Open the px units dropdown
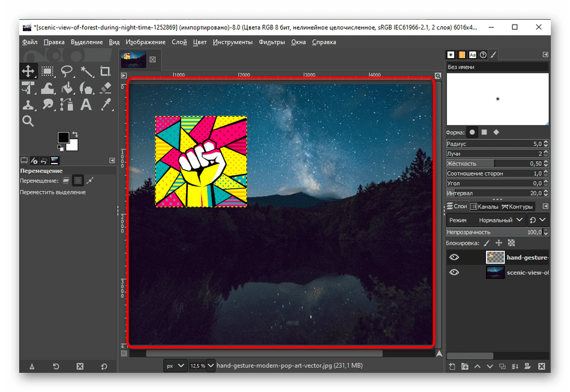 click(x=175, y=366)
